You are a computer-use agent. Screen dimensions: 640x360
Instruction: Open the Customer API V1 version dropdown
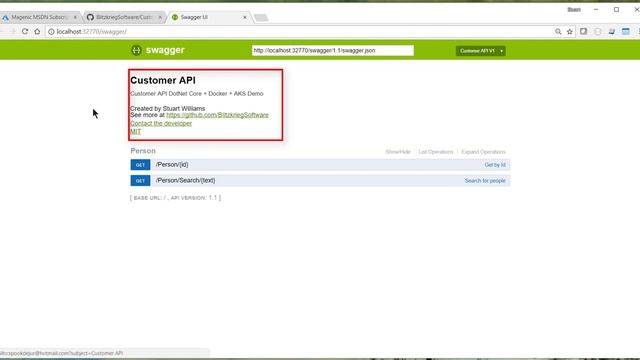click(480, 51)
